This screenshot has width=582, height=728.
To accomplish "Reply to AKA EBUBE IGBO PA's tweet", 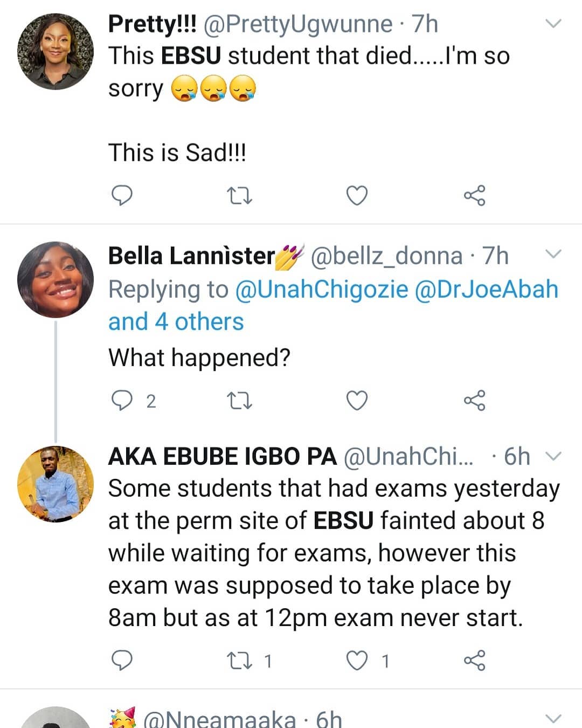I will point(122,660).
